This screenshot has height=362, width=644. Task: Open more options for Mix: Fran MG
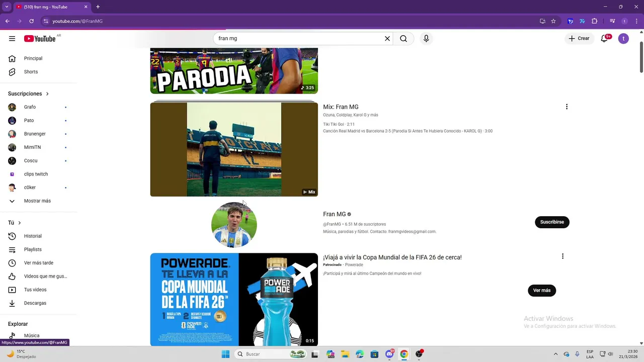(567, 107)
